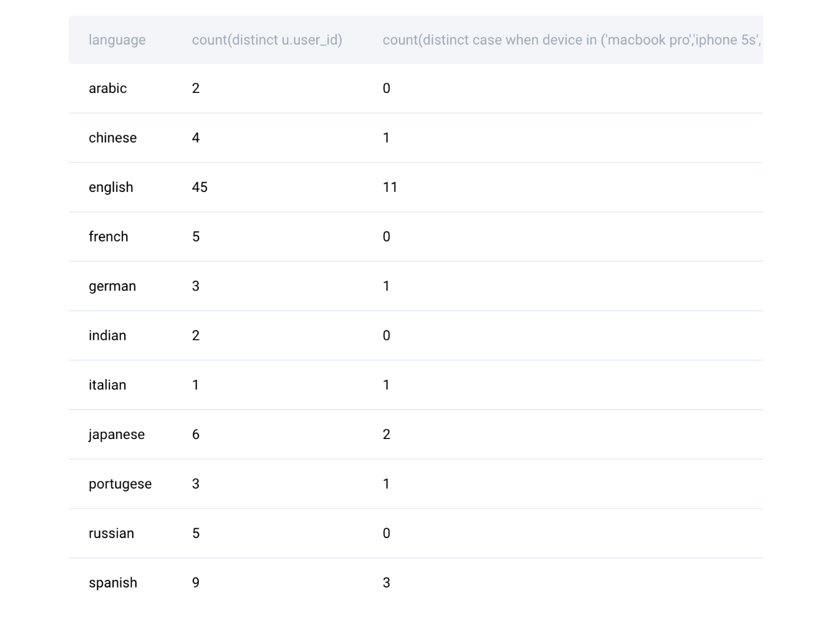The width and height of the screenshot is (840, 620).
Task: Click device count '1' in german row
Action: pos(387,286)
